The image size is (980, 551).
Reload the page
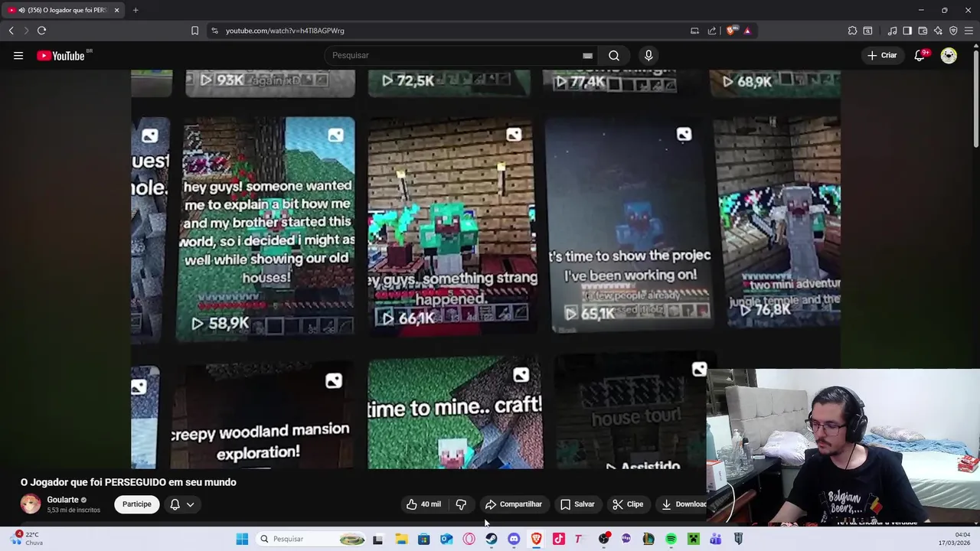tap(42, 31)
